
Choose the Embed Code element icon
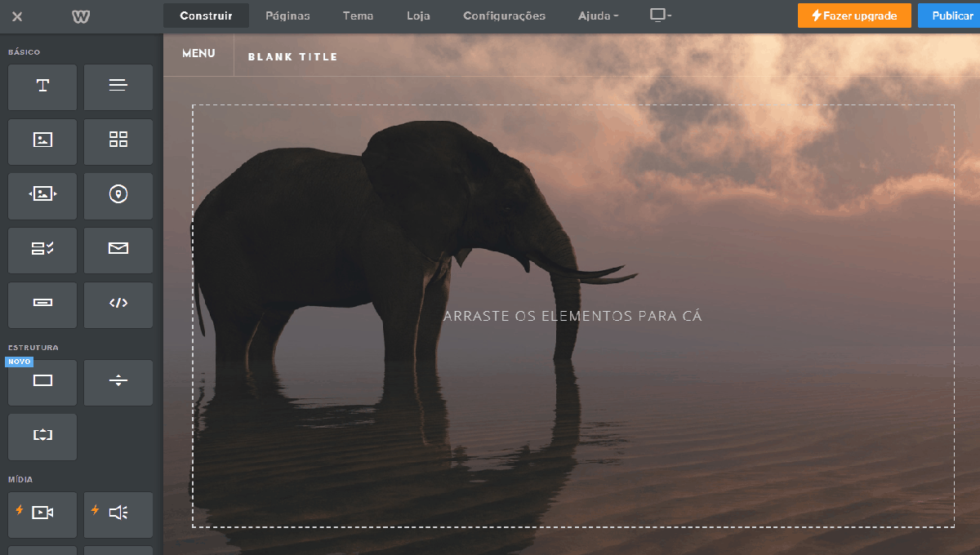pos(118,304)
